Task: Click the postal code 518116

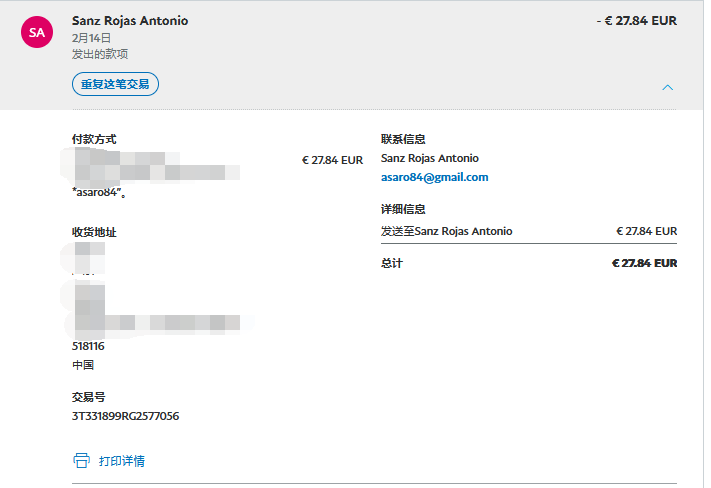Action: [x=88, y=346]
